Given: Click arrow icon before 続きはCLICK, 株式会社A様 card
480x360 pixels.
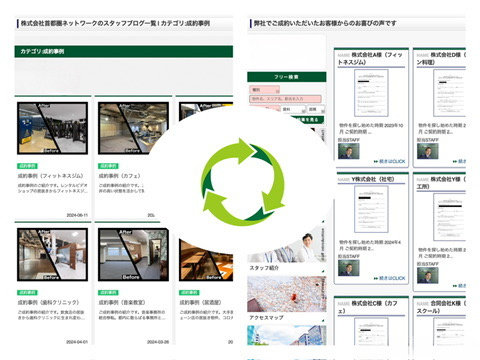Looking at the screenshot, I should coord(376,161).
